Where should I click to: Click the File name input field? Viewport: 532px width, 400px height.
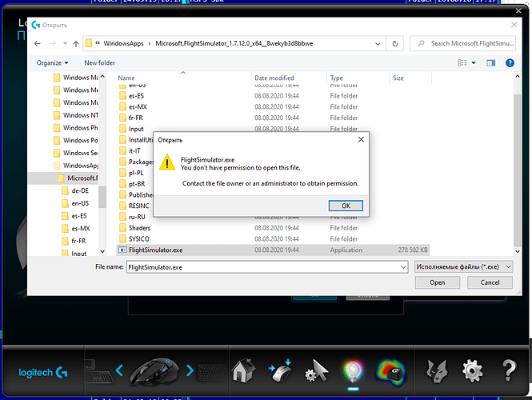tap(262, 267)
